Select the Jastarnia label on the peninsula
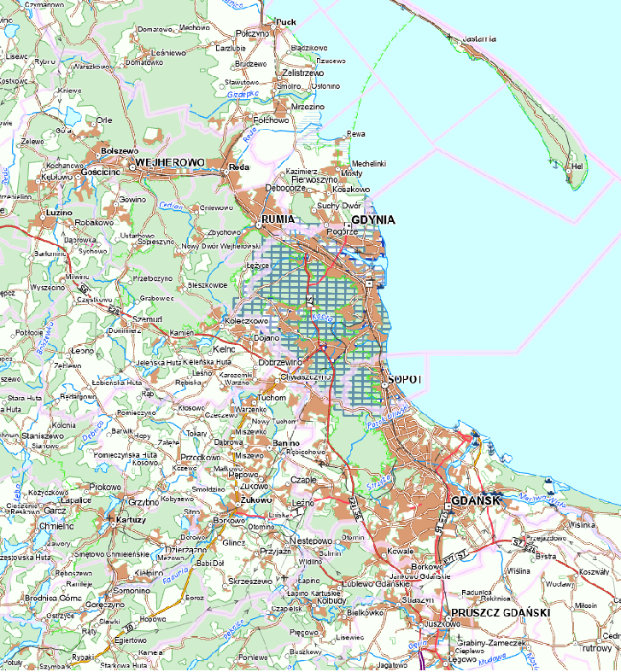Image resolution: width=621 pixels, height=672 pixels. 480,38
